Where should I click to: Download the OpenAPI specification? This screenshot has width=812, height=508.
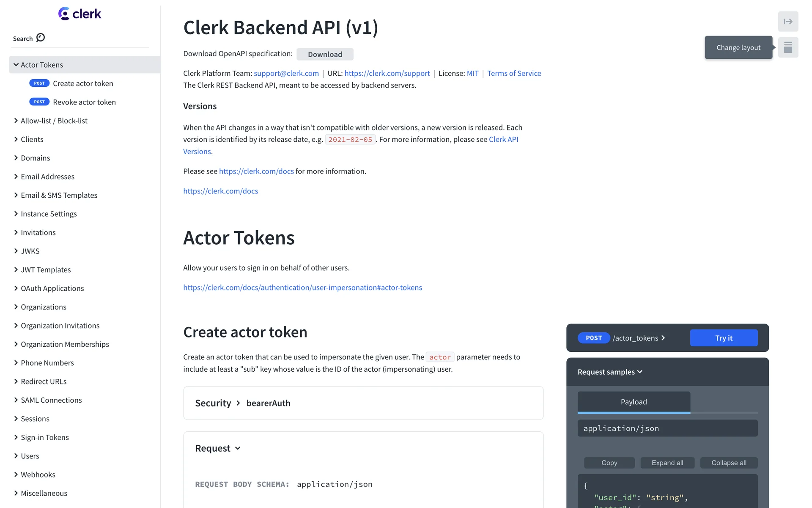pyautogui.click(x=325, y=54)
